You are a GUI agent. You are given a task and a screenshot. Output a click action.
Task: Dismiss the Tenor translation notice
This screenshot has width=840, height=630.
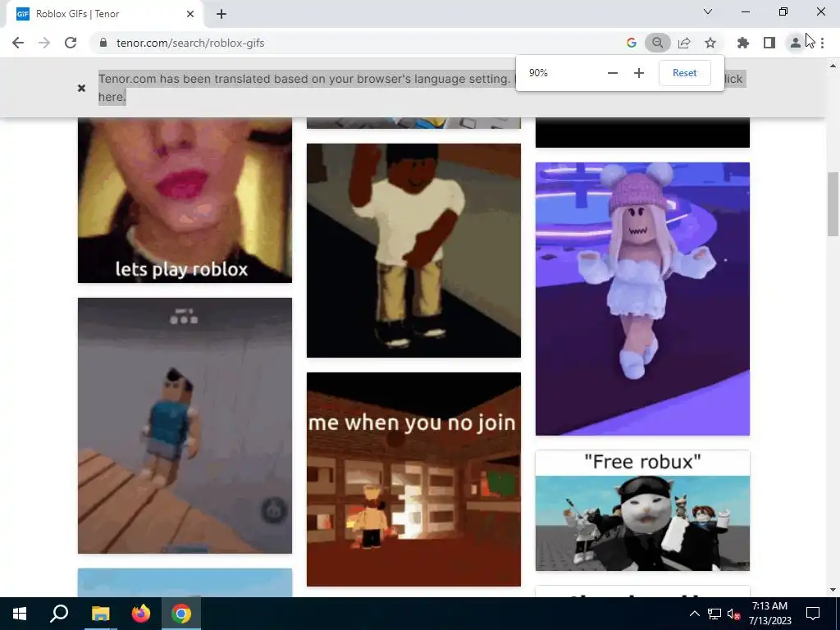81,88
